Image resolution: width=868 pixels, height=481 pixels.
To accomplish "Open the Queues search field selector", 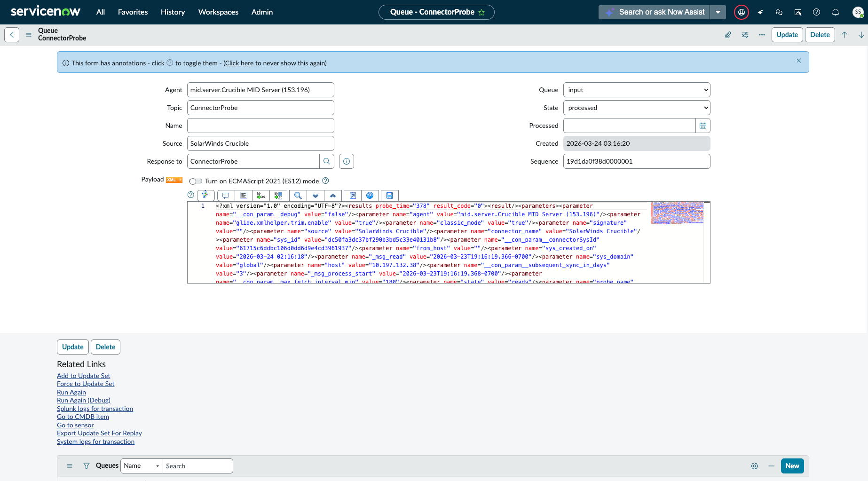I will [x=142, y=466].
